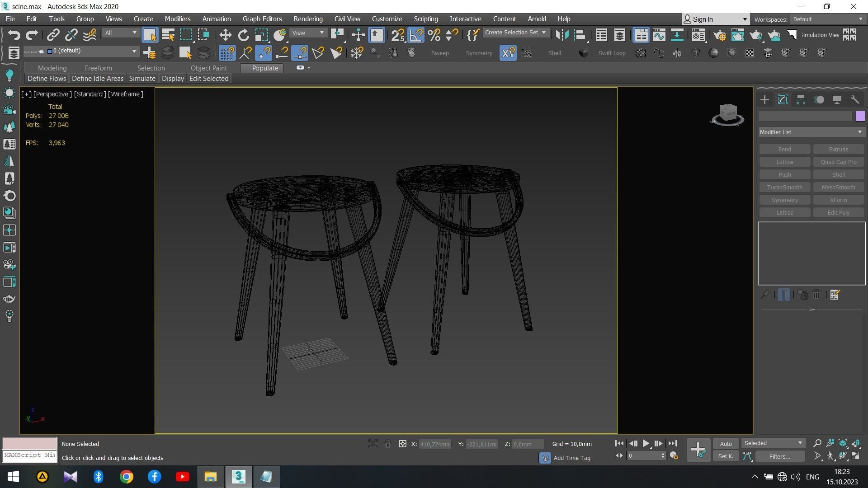This screenshot has height=488, width=868.
Task: Open Select by Name dialog icon
Action: click(x=168, y=35)
